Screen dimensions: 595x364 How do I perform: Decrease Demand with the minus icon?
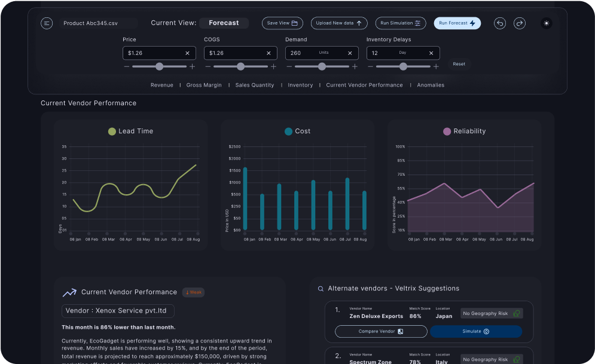coord(289,67)
